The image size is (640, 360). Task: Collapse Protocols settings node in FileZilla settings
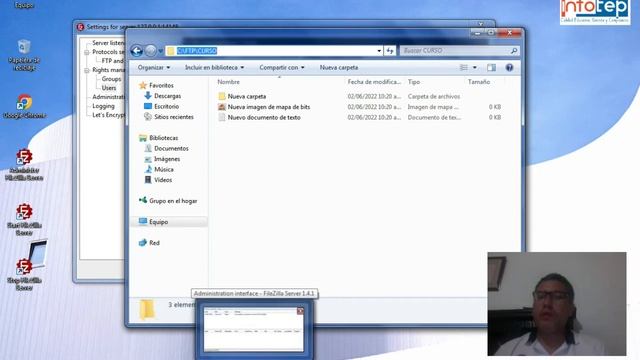[x=87, y=52]
